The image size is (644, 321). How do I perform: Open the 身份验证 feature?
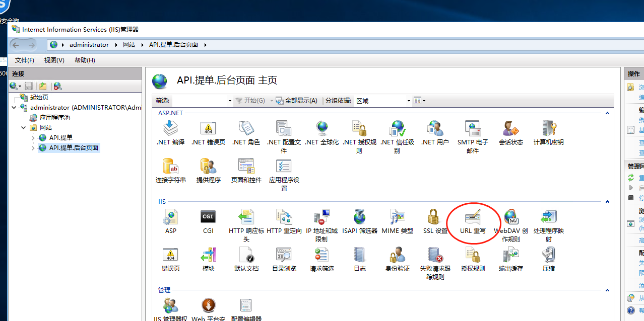pos(397,259)
